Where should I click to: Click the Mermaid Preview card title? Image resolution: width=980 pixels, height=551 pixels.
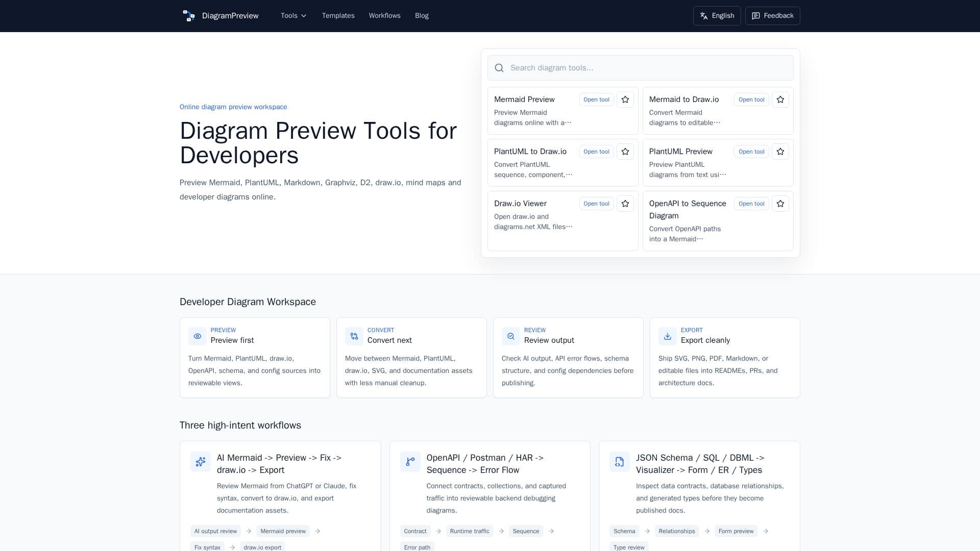[x=524, y=99]
